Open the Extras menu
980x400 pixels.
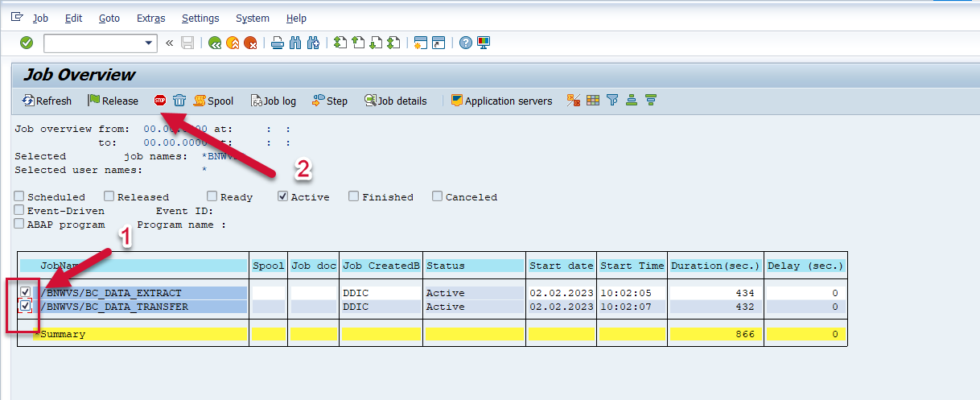[x=150, y=18]
